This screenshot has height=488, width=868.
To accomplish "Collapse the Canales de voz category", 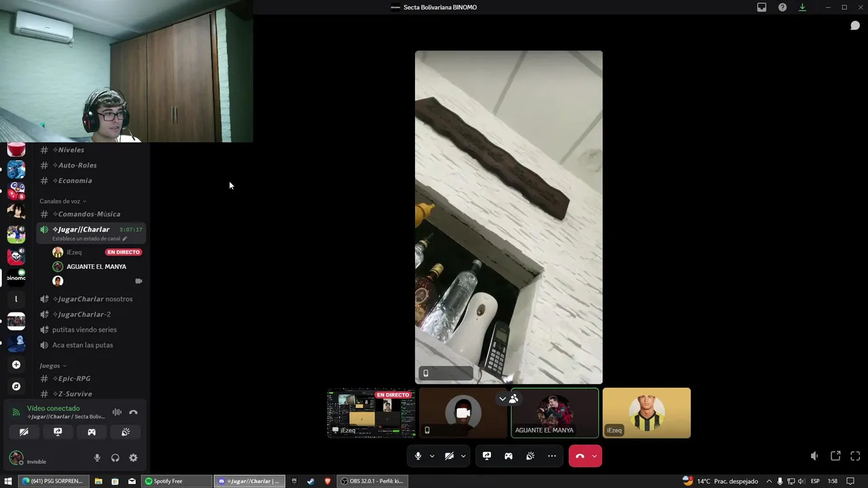I will (x=62, y=201).
